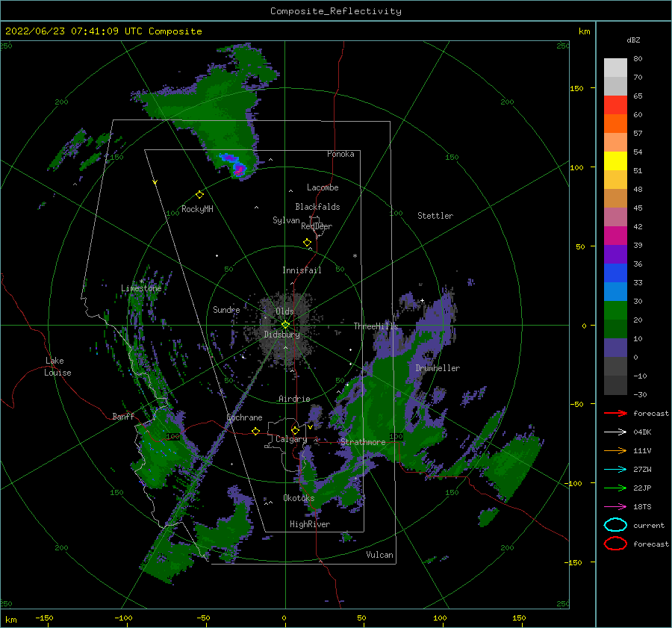
Task: Click the cyan current ellipse icon
Action: coord(615,525)
